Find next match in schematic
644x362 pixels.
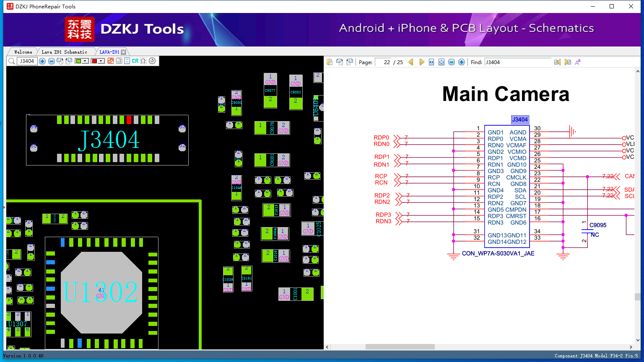(568, 62)
